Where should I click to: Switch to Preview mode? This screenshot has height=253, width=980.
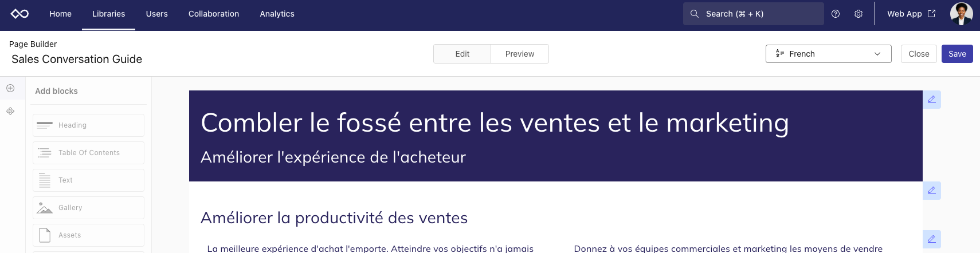pyautogui.click(x=520, y=54)
